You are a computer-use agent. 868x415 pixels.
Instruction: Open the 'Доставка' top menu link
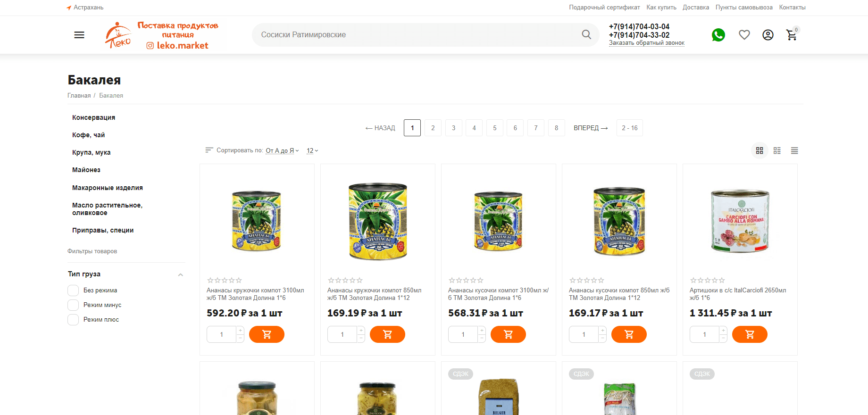coord(696,8)
